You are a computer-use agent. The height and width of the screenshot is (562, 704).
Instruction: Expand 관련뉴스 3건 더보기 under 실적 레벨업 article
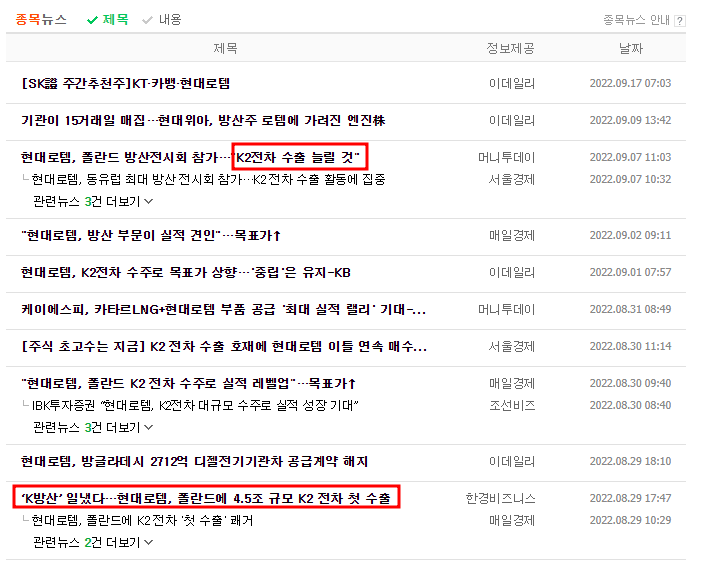93,427
